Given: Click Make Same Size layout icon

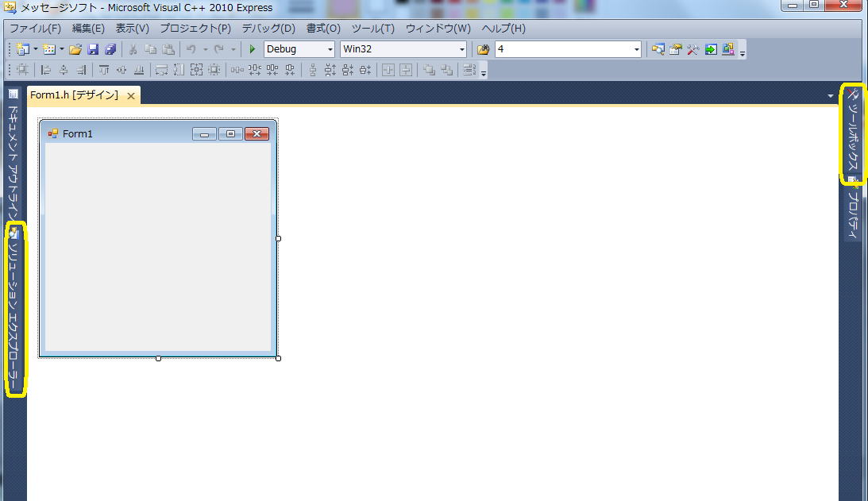Looking at the screenshot, I should point(196,70).
